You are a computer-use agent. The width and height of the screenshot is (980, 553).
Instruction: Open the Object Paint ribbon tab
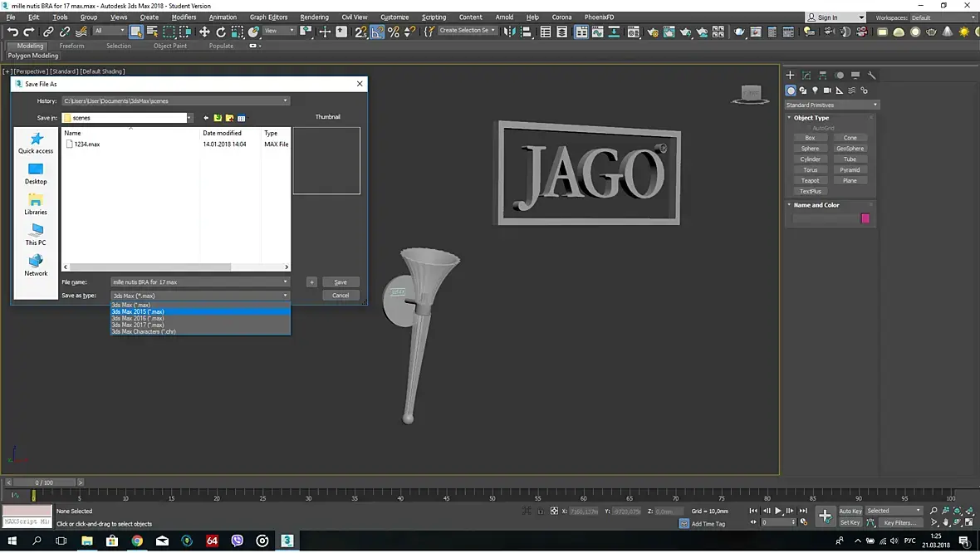coord(170,46)
